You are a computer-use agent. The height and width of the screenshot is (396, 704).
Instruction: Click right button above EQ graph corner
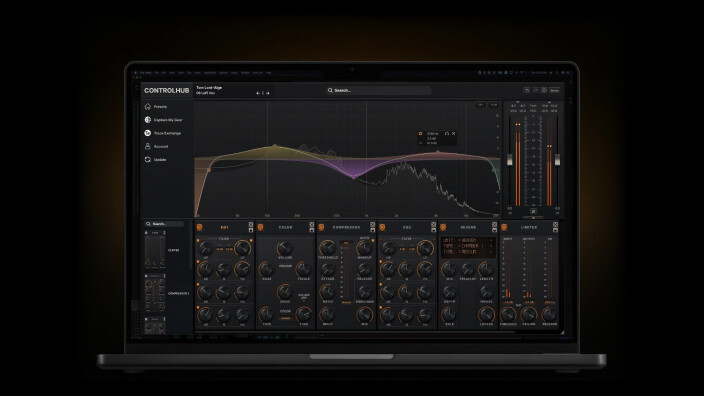click(x=494, y=105)
